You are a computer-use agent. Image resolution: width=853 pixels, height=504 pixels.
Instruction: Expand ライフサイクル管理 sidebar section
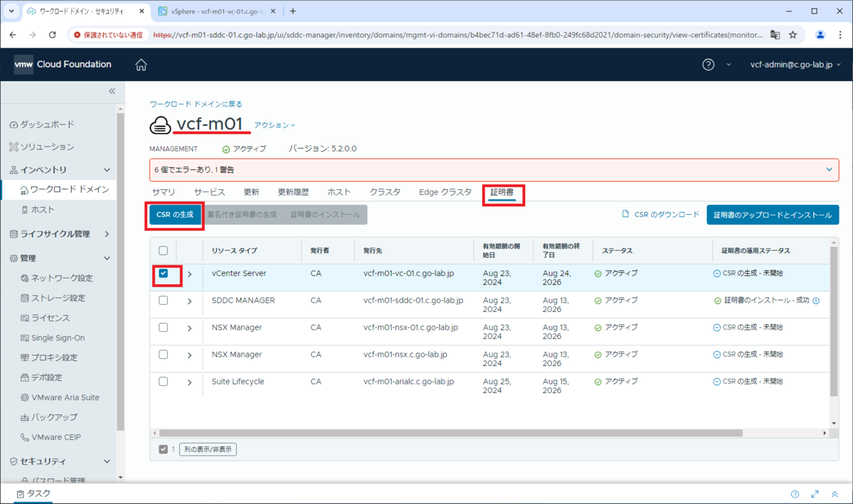click(x=107, y=234)
